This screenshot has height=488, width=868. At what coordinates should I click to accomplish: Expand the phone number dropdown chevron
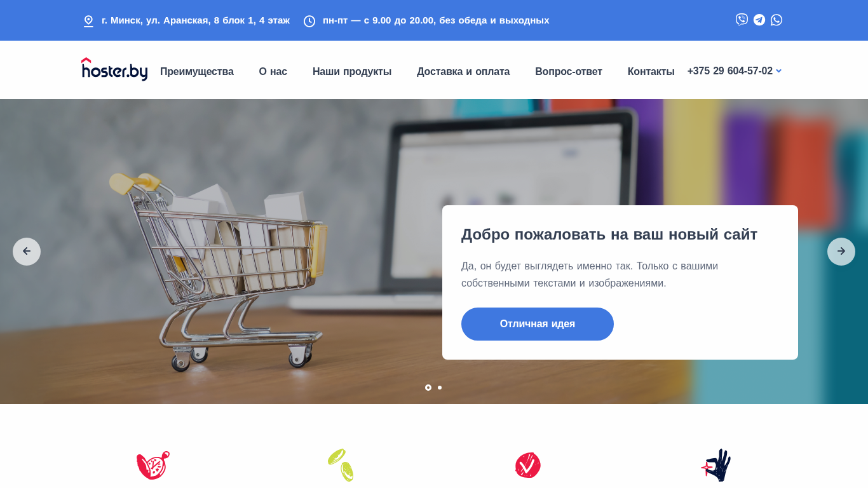coord(778,71)
